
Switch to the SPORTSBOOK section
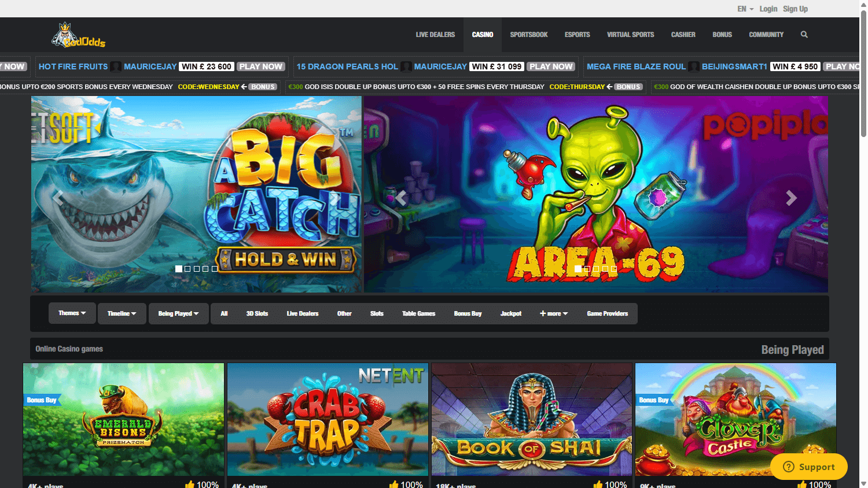pyautogui.click(x=528, y=34)
